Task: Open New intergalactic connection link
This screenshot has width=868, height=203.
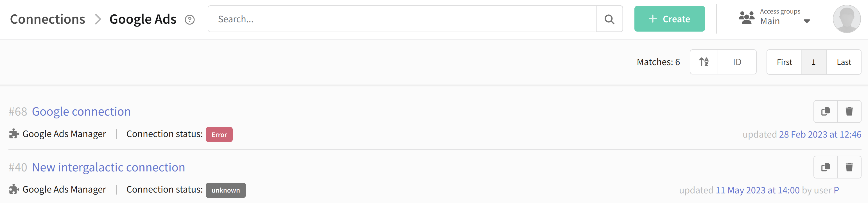Action: click(108, 167)
